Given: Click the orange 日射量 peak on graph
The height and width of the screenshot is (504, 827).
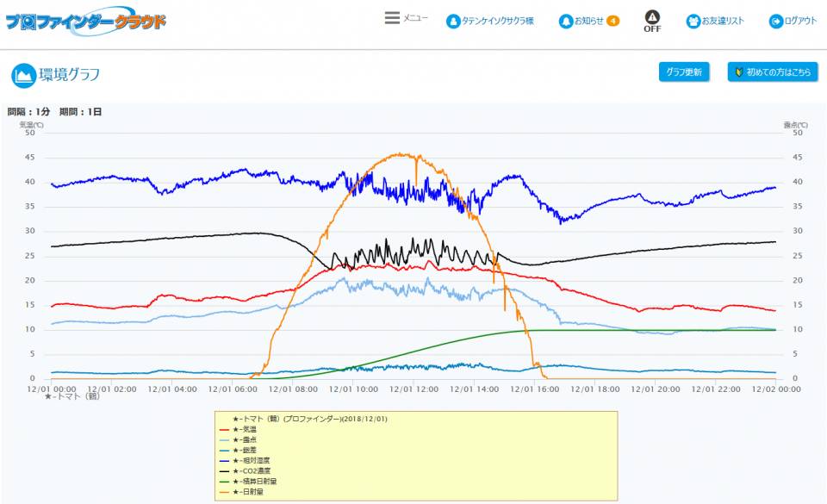Looking at the screenshot, I should point(401,154).
